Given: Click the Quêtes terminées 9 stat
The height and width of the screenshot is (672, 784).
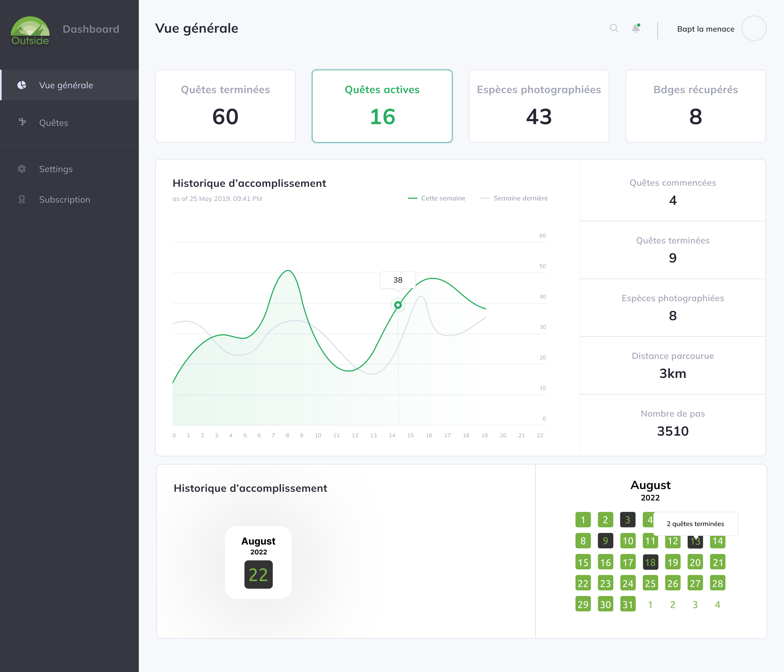Looking at the screenshot, I should click(x=673, y=250).
